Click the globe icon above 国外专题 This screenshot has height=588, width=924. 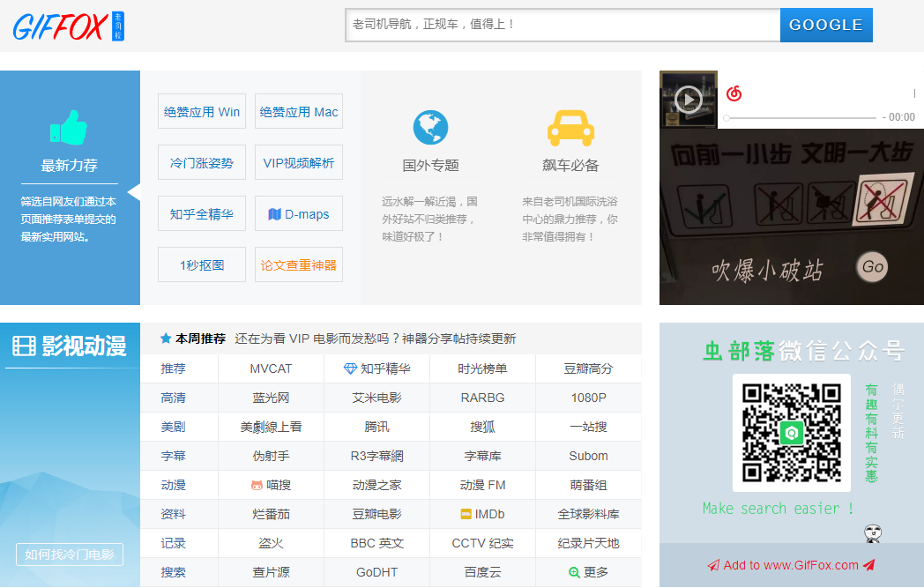coord(430,128)
